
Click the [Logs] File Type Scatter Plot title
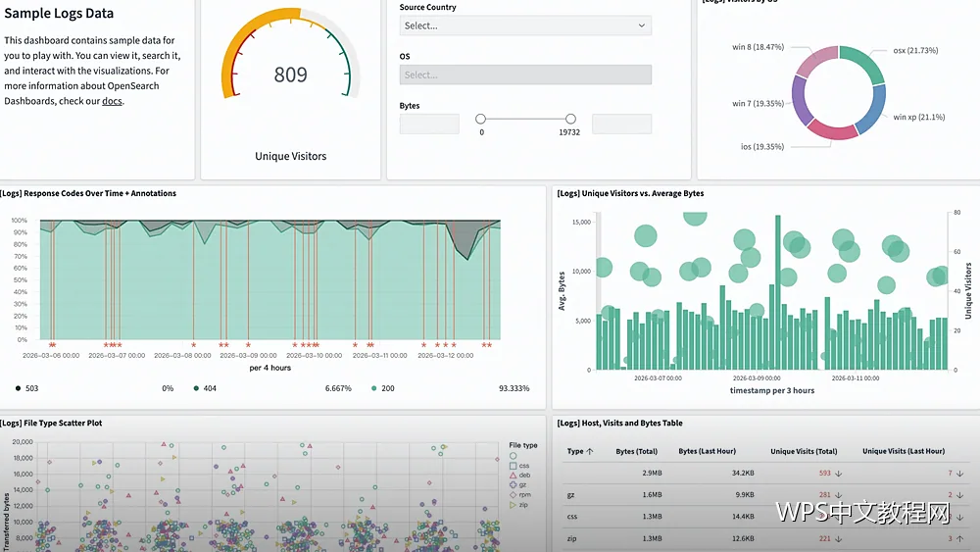point(51,424)
